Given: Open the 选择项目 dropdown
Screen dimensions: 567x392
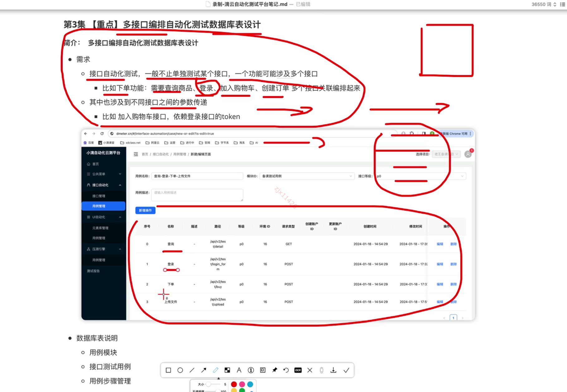Looking at the screenshot, I should tap(446, 154).
